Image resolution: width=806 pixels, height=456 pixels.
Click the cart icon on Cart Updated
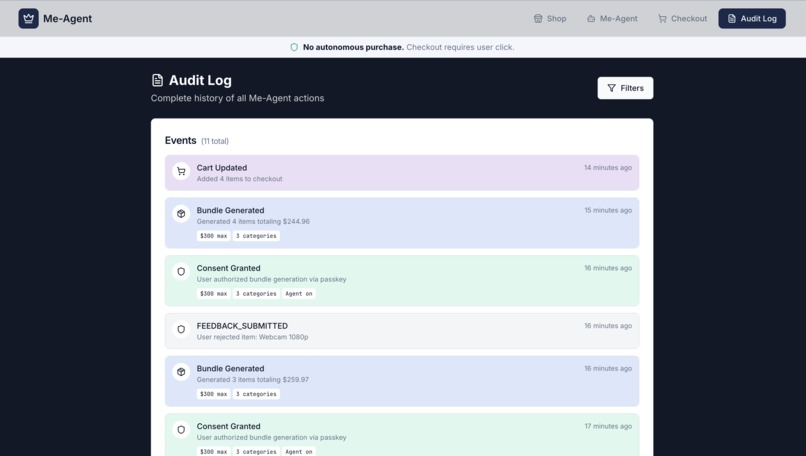click(181, 172)
